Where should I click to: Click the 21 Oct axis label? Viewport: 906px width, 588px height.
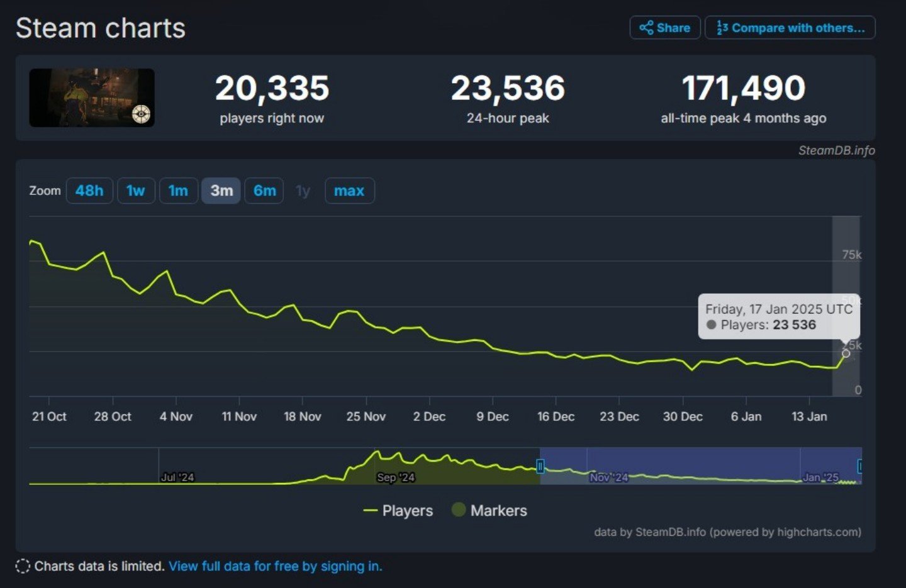tap(49, 416)
